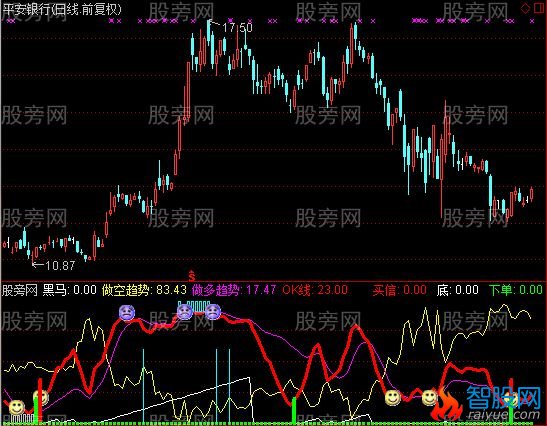The width and height of the screenshot is (547, 426).
Task: Click the chart title 平安银行(日线.前复权)
Action: (62, 9)
